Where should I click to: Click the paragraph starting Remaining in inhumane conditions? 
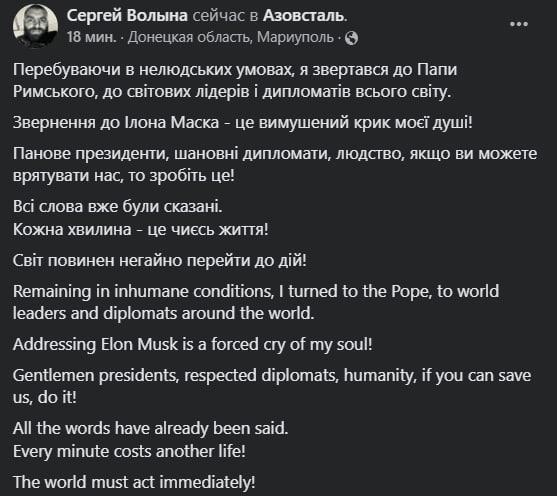pyautogui.click(x=256, y=302)
